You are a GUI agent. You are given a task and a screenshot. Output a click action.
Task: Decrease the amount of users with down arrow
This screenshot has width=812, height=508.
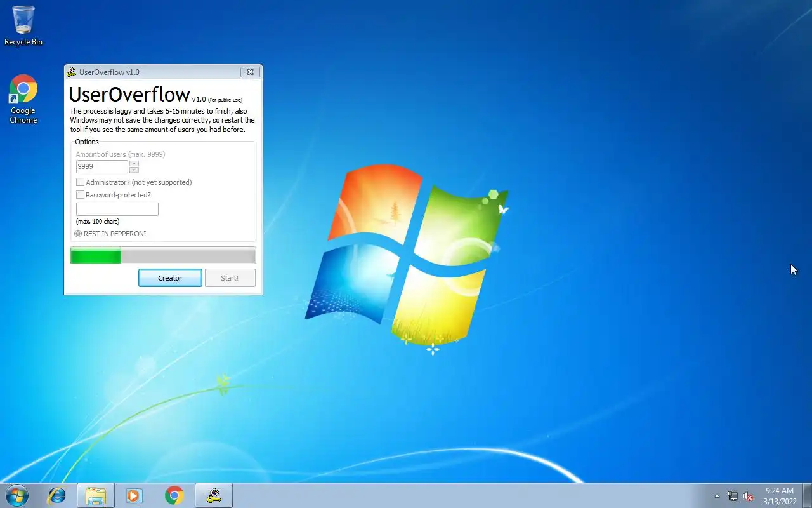134,170
